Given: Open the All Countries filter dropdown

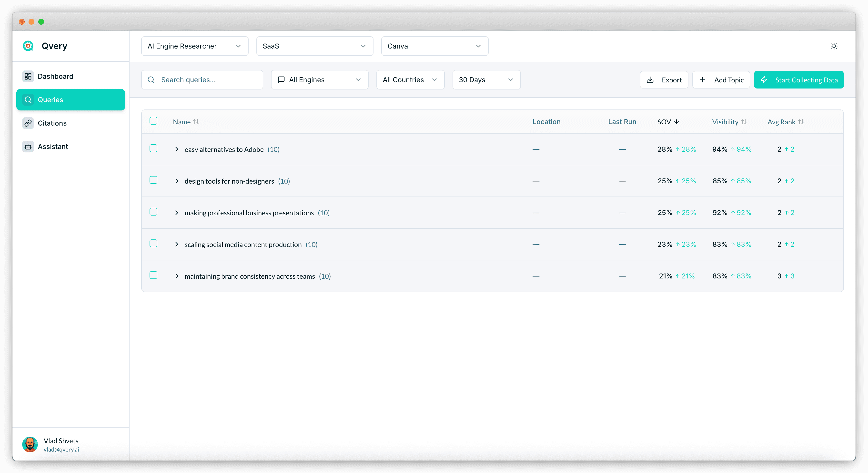Looking at the screenshot, I should point(410,80).
